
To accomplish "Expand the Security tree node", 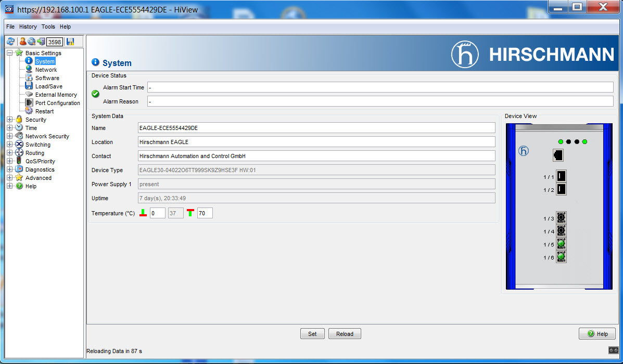I will click(9, 120).
